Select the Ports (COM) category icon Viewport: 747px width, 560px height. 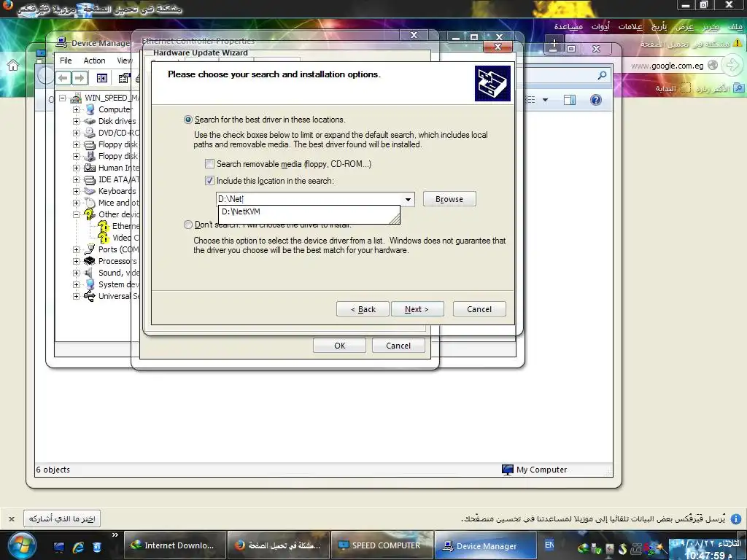(90, 249)
